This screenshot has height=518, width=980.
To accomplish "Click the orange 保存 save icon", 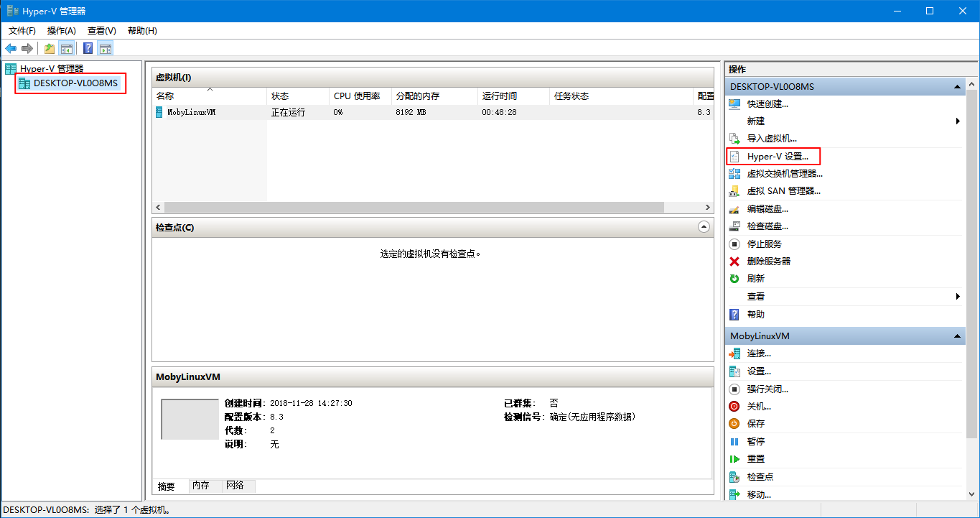I will (734, 424).
